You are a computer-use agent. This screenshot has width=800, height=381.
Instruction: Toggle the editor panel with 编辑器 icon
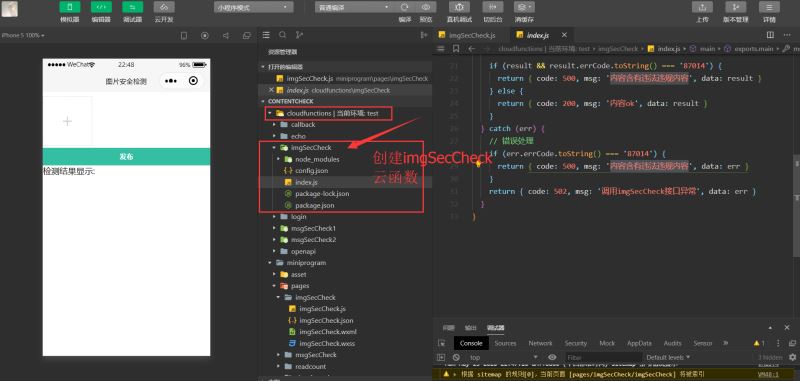[101, 7]
